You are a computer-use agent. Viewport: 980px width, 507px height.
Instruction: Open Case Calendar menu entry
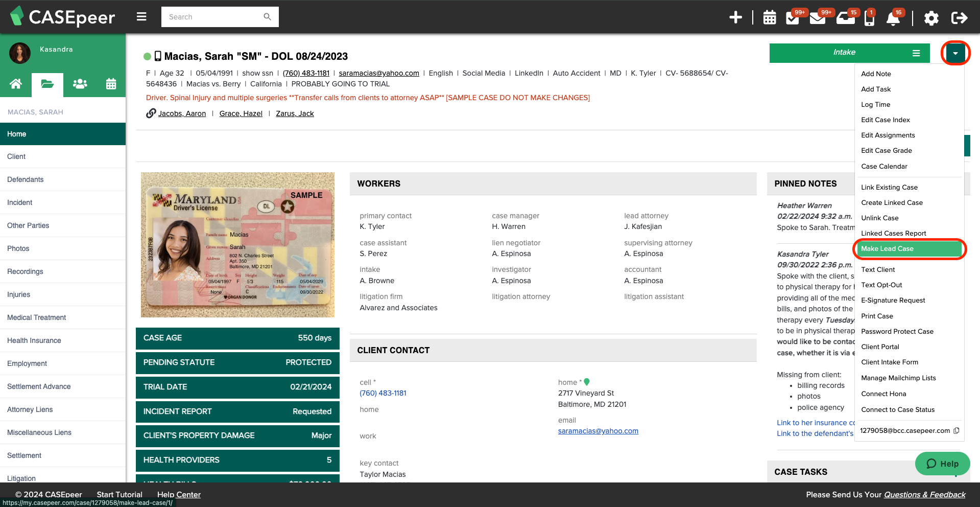tap(884, 166)
